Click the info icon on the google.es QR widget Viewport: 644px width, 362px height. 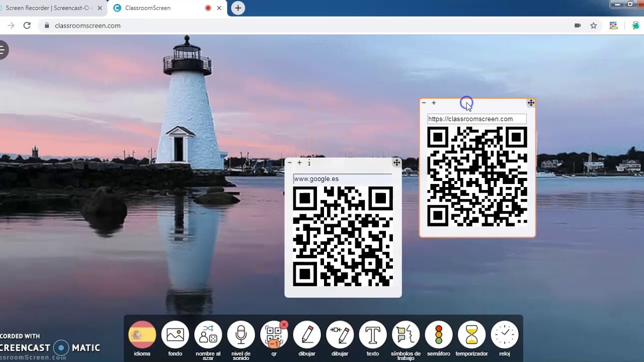coord(309,163)
